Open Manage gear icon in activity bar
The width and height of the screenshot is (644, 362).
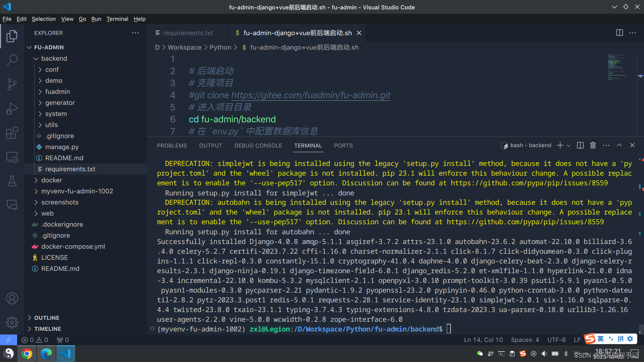[x=12, y=322]
